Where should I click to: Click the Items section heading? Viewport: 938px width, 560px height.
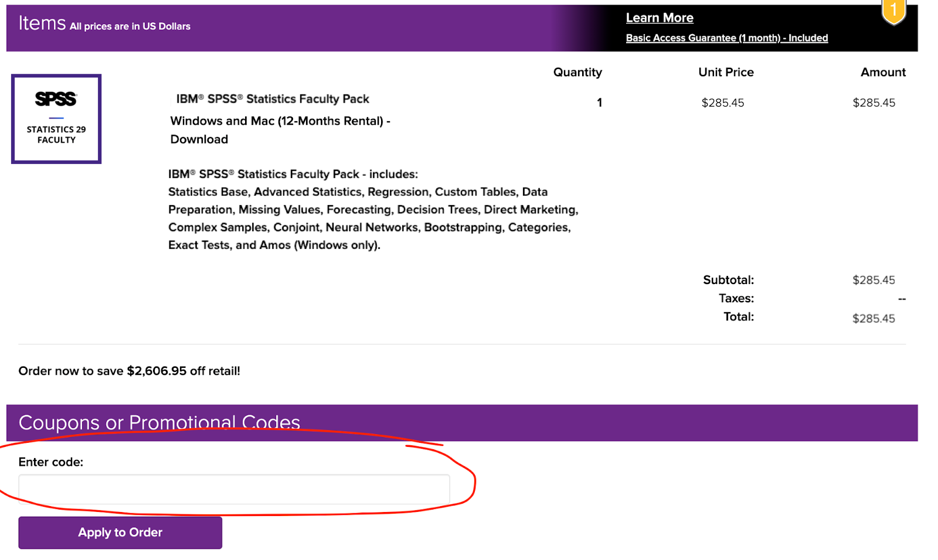coord(42,23)
